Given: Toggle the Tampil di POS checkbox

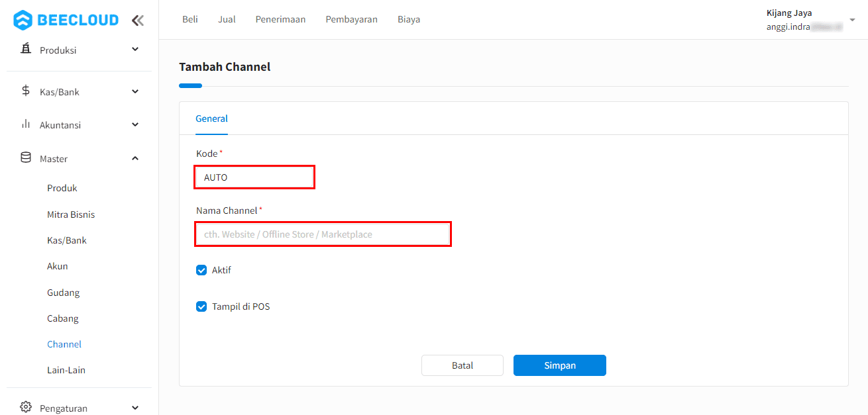Looking at the screenshot, I should click(x=201, y=306).
